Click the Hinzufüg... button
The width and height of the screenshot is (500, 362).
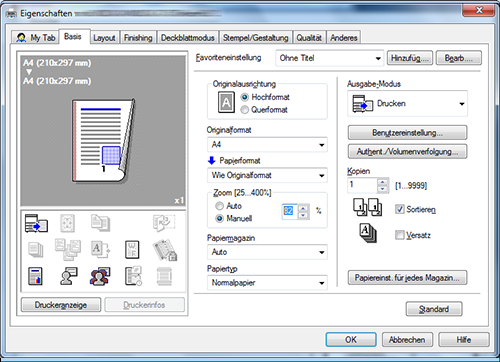point(410,58)
